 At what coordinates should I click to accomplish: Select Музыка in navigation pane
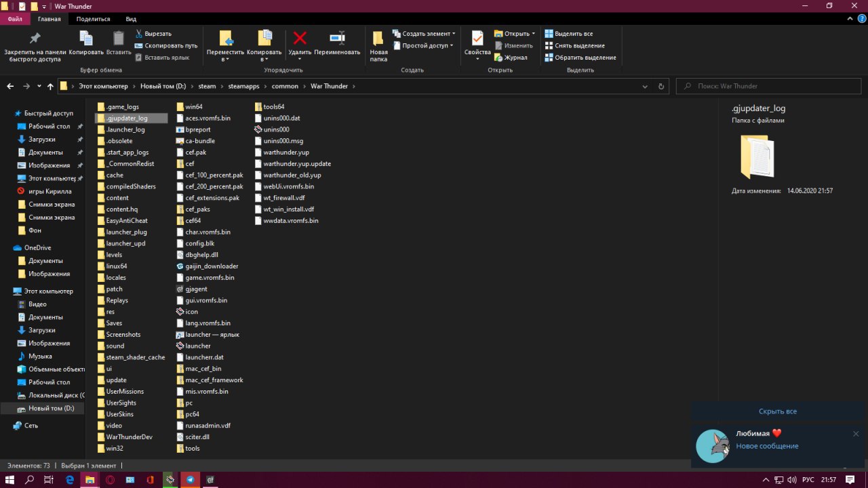(x=40, y=356)
